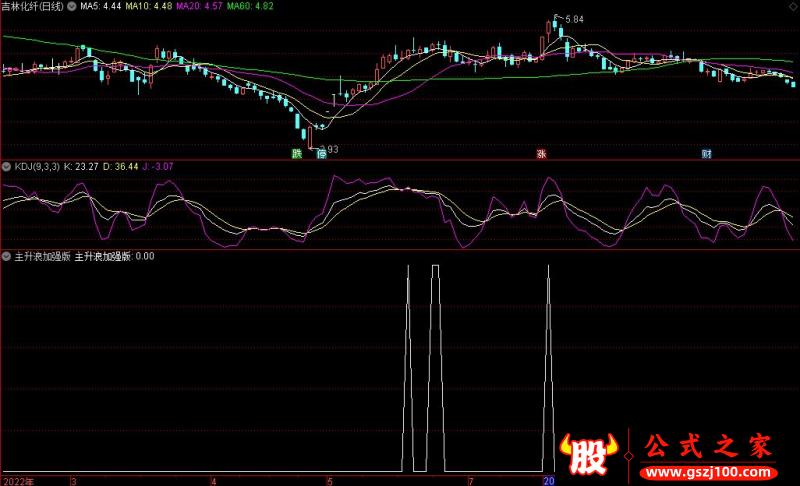Select the KDJ(9,3,3) indicator title
Image resolution: width=800 pixels, height=486 pixels.
coord(37,166)
